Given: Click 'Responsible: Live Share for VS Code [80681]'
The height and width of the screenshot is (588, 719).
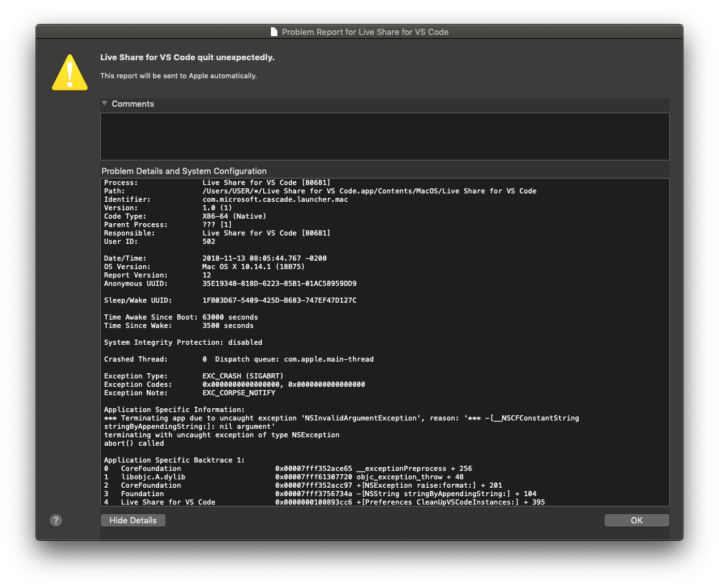Looking at the screenshot, I should tap(217, 233).
